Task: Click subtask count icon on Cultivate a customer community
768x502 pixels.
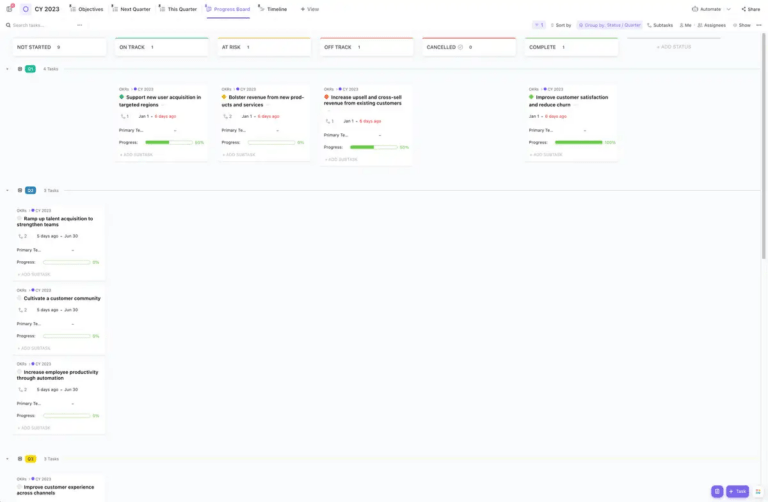Action: [23, 310]
